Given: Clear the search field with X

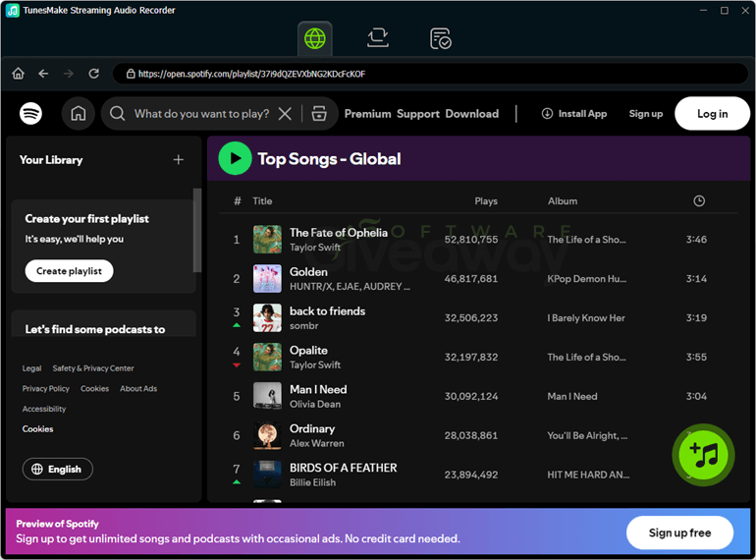Looking at the screenshot, I should [x=285, y=114].
